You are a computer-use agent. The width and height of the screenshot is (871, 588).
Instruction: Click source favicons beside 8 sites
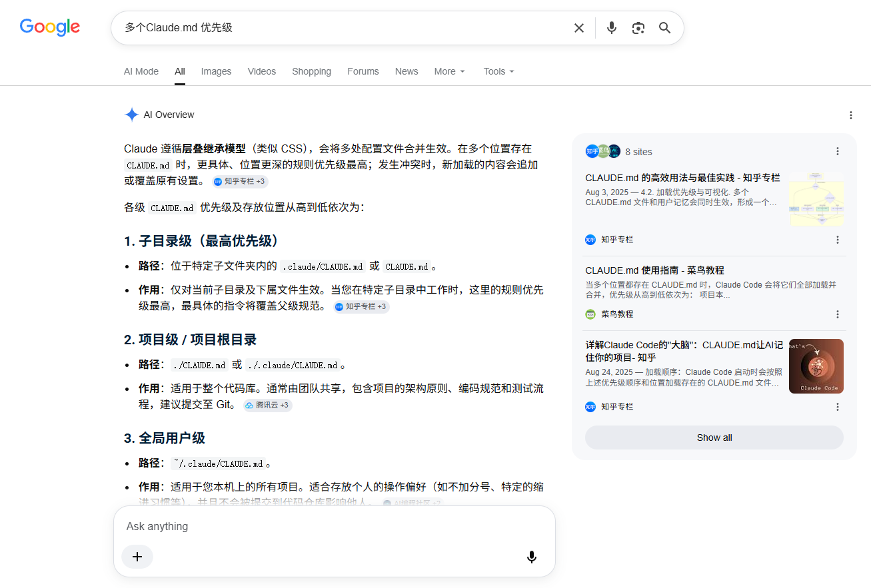603,151
